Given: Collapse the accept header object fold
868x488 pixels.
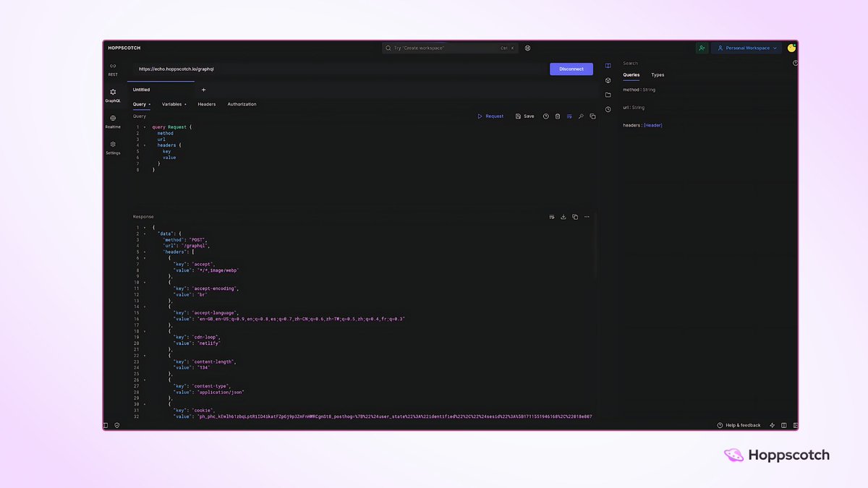Looking at the screenshot, I should coord(144,258).
